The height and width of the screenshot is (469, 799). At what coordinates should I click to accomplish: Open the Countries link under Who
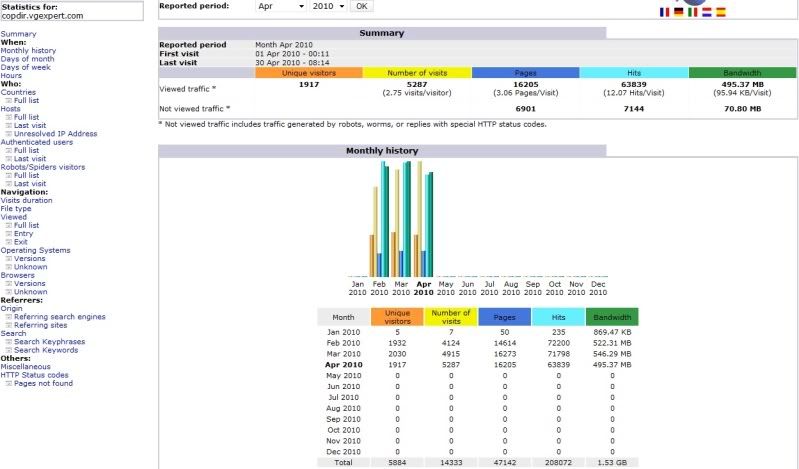(18, 92)
